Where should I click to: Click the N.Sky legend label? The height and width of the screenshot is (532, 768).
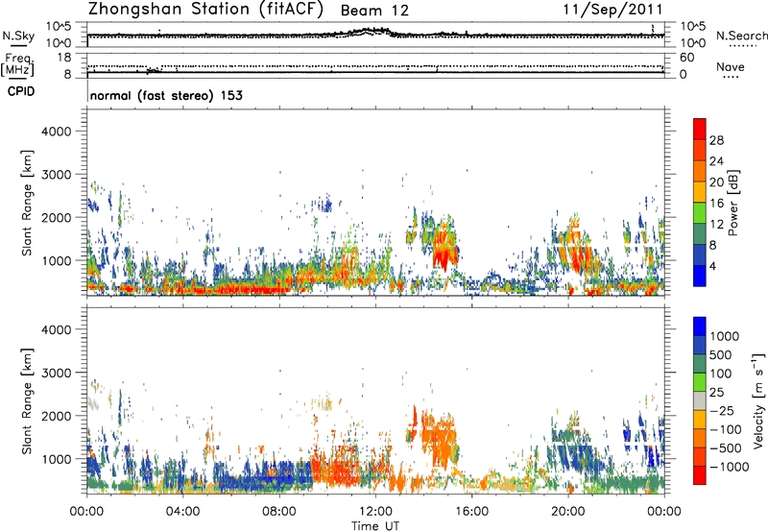18,36
